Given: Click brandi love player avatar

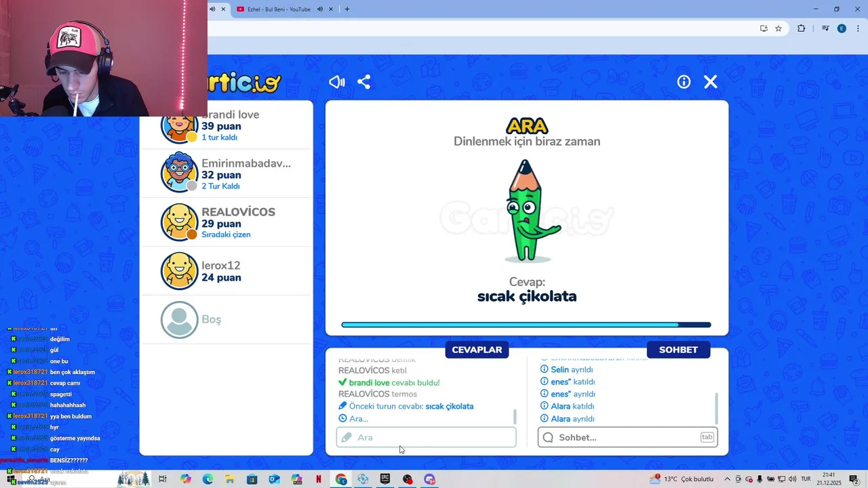Looking at the screenshot, I should (179, 128).
